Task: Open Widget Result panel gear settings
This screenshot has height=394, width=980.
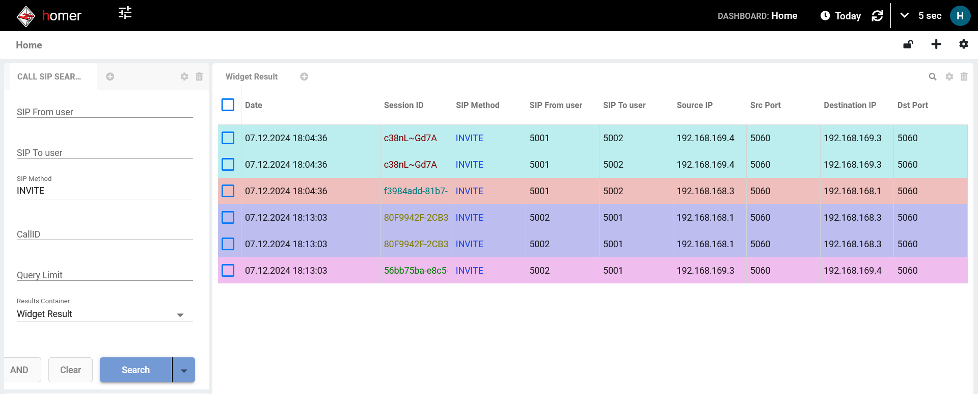Action: click(949, 76)
